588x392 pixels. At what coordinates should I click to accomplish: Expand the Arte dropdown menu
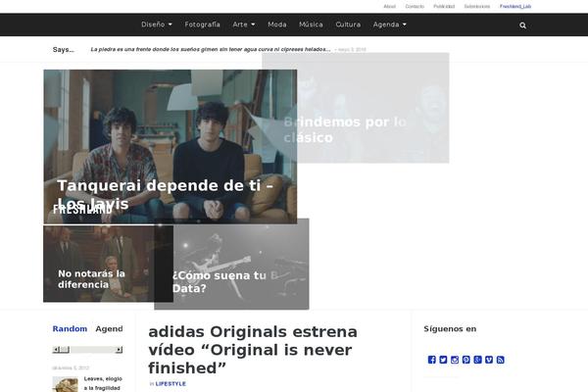point(244,24)
